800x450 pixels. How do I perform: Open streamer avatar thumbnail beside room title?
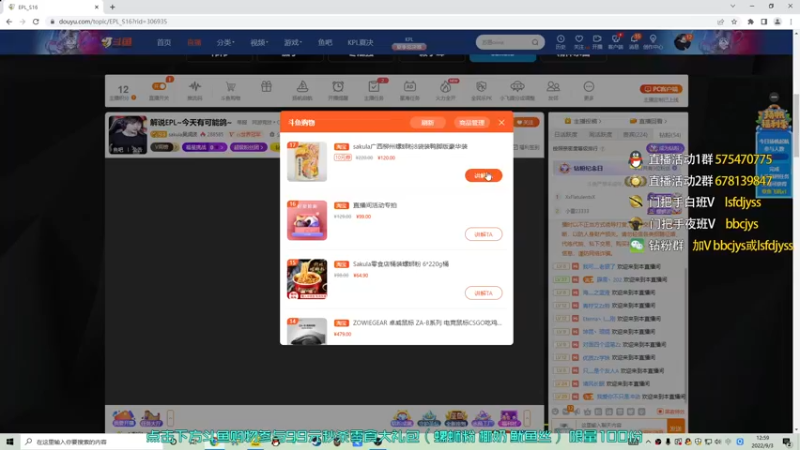tap(128, 135)
